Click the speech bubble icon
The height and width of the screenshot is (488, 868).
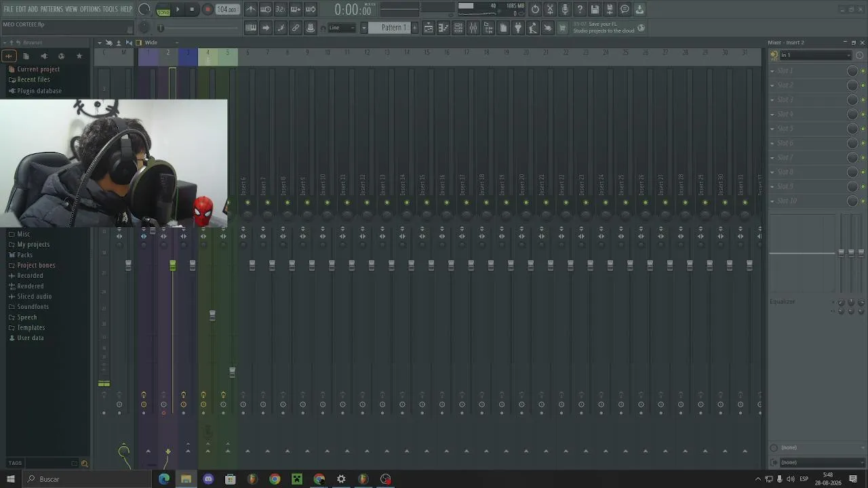click(625, 9)
